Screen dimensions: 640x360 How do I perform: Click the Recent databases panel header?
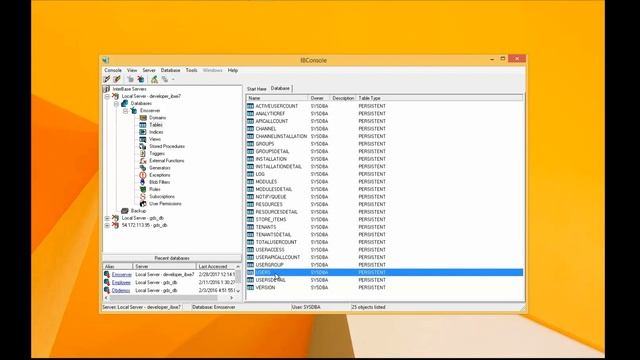point(172,258)
